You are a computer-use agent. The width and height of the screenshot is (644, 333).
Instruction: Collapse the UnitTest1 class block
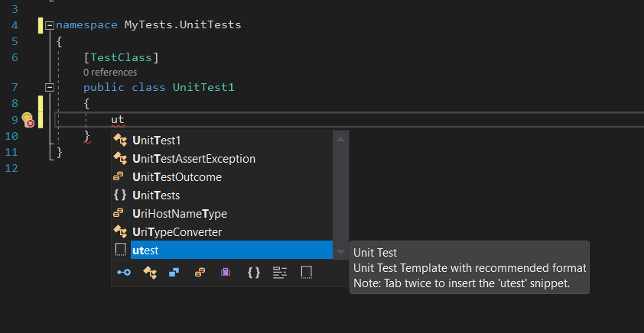50,87
